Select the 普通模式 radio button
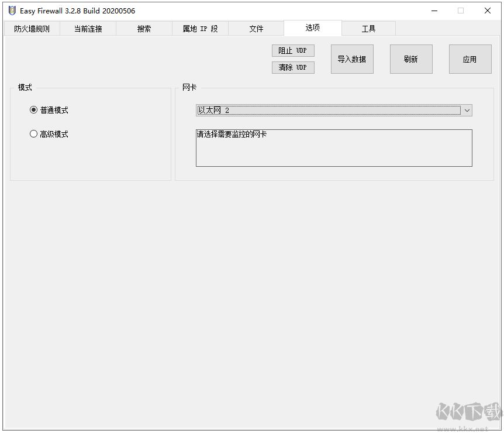The height and width of the screenshot is (433, 504). tap(34, 109)
